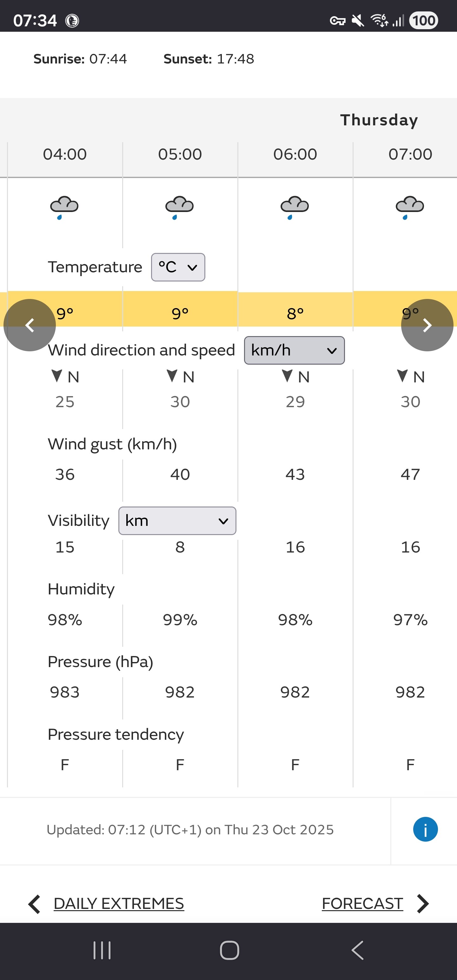
Task: Select the 05:00 hour column header
Action: coord(180,154)
